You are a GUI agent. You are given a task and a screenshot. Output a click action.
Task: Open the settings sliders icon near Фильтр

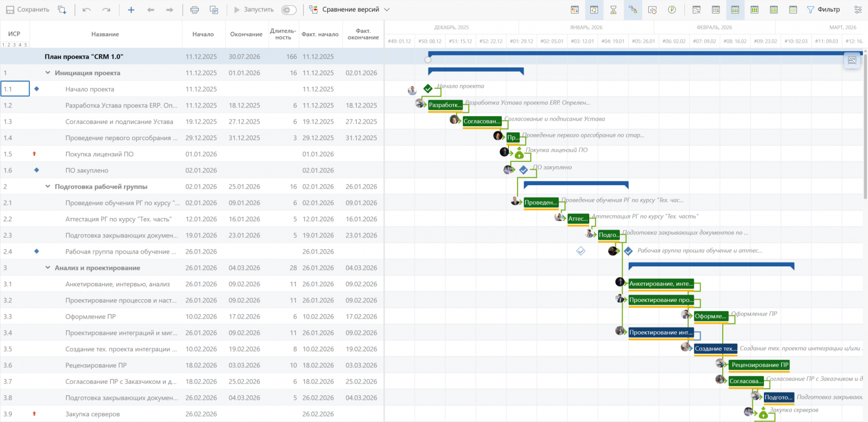pos(857,9)
